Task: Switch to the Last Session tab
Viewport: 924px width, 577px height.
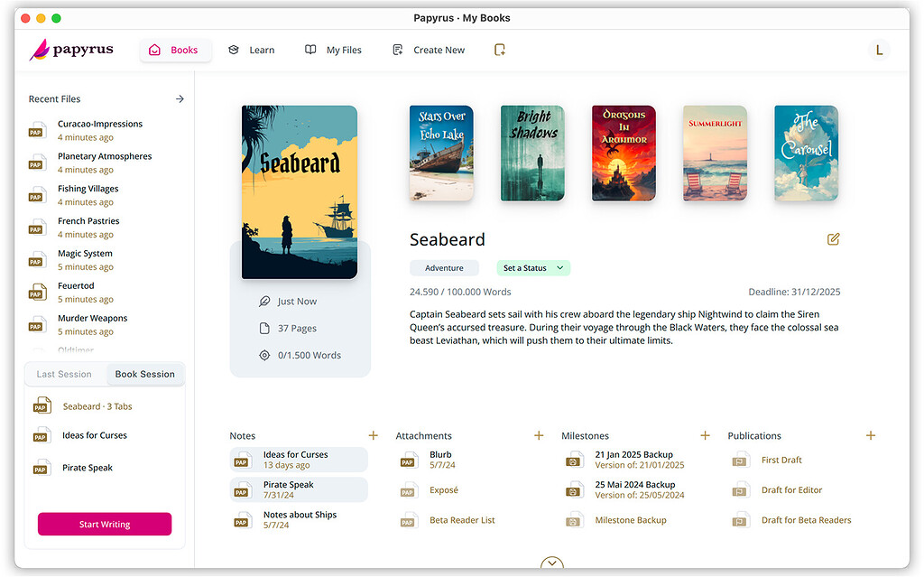Action: (x=64, y=373)
